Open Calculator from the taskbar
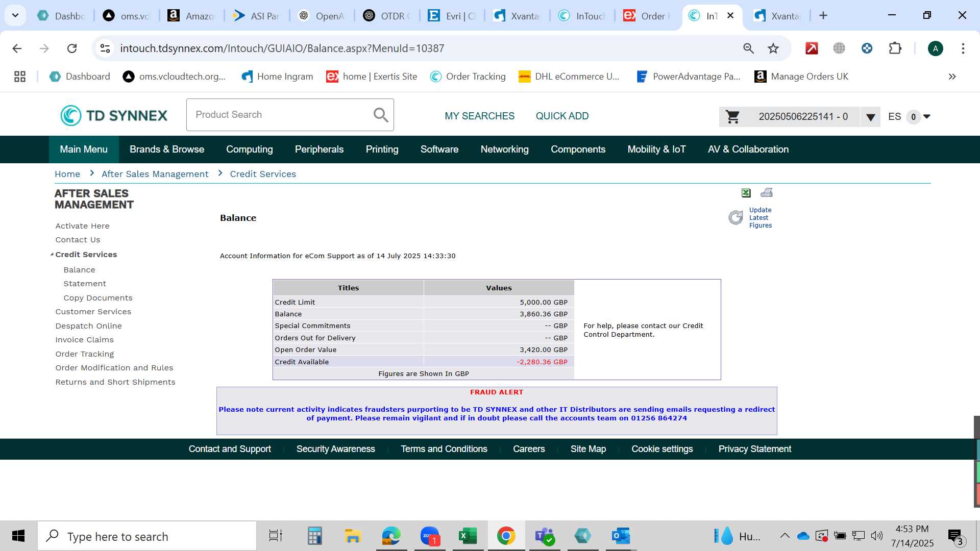Screen dimensions: 980x551 (x=314, y=536)
